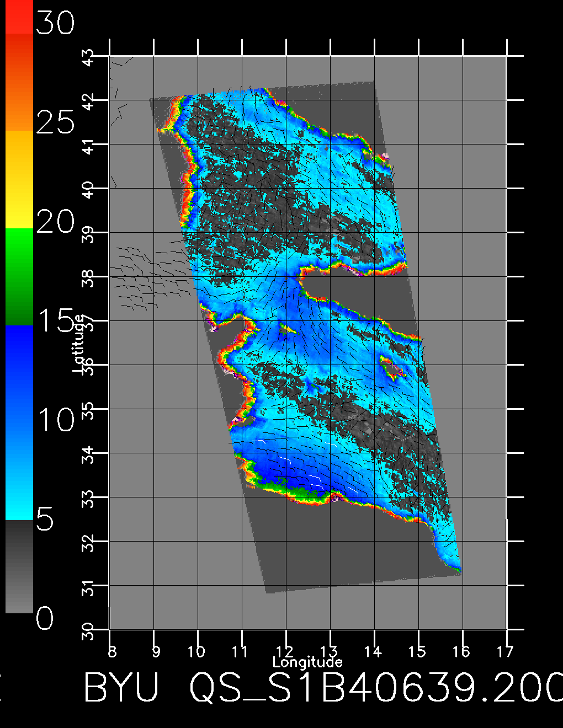Click longitude tick label 16
Image resolution: width=563 pixels, height=728 pixels.
coord(461,652)
